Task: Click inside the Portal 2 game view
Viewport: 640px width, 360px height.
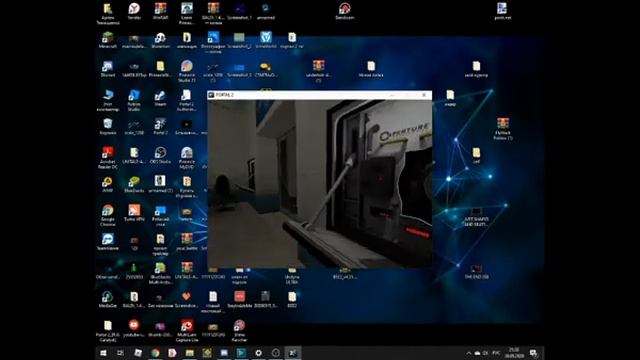Action: (x=320, y=184)
